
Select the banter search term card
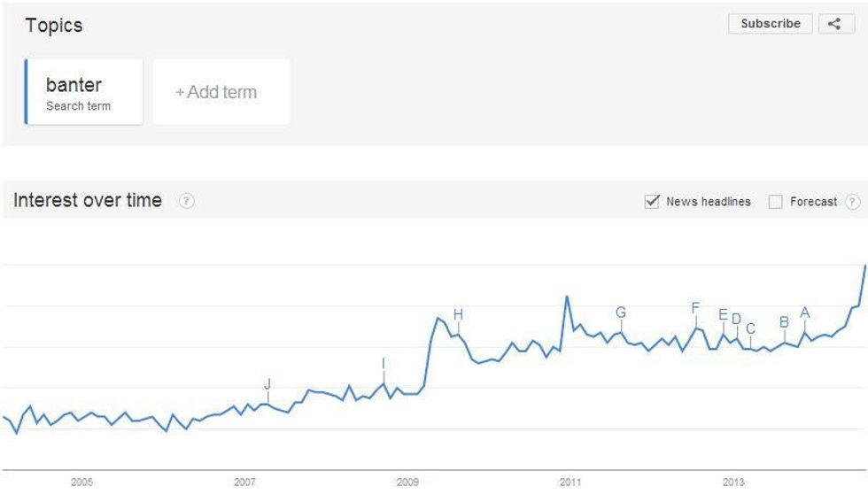[x=84, y=92]
